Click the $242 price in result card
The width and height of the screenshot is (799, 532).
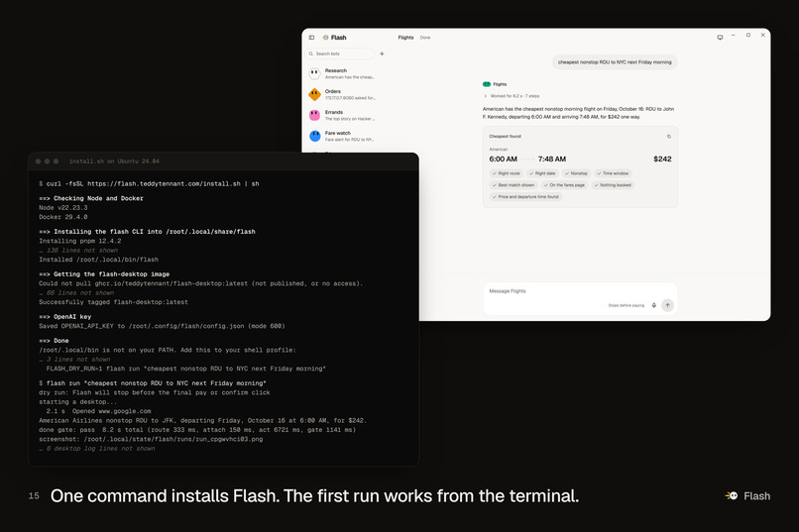pos(662,159)
